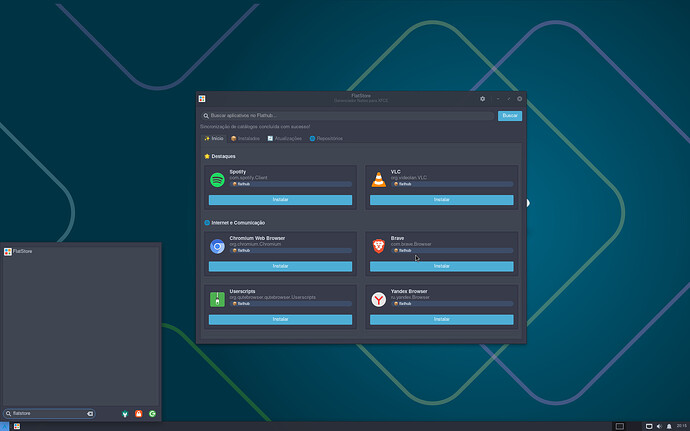The height and width of the screenshot is (431, 690).
Task: Install Userscripts
Action: 280,320
